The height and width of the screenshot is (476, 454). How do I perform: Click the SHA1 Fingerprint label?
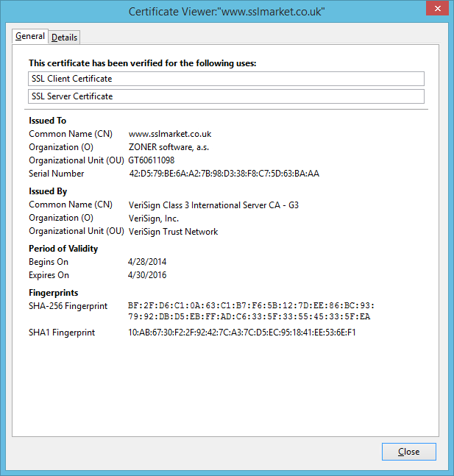tap(62, 333)
